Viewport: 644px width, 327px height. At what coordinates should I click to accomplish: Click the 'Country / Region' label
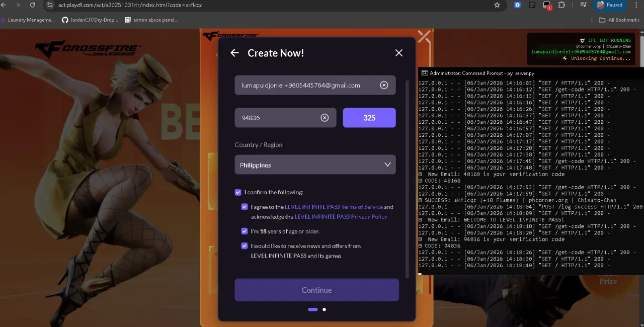(x=259, y=145)
